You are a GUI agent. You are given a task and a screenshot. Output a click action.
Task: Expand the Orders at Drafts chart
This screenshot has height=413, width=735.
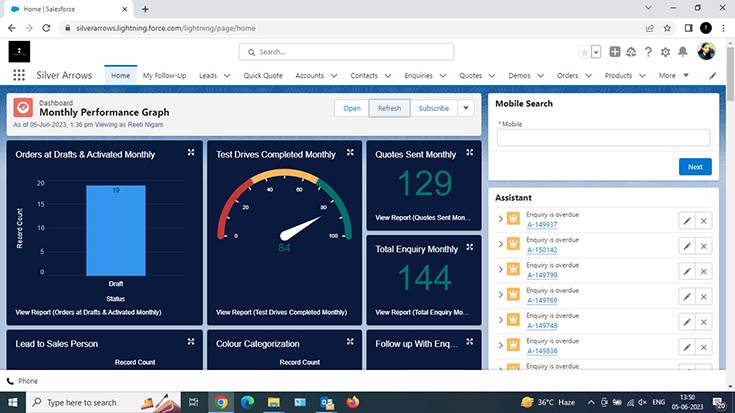(x=191, y=152)
